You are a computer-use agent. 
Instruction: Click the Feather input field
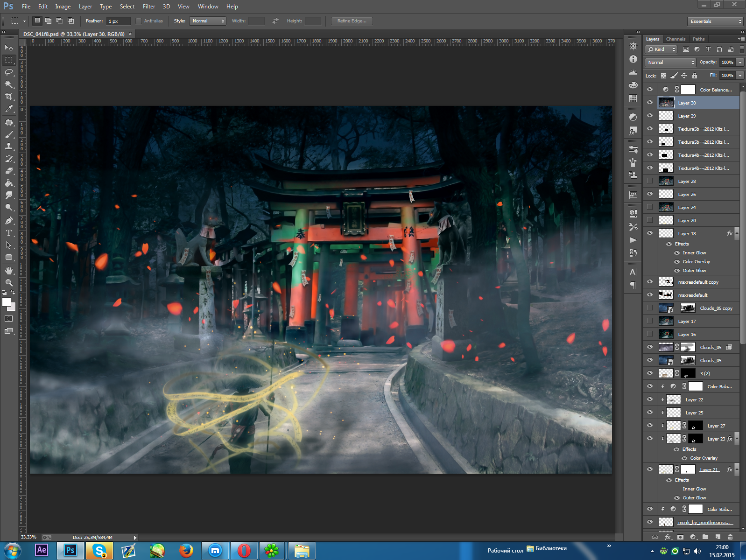(x=119, y=21)
